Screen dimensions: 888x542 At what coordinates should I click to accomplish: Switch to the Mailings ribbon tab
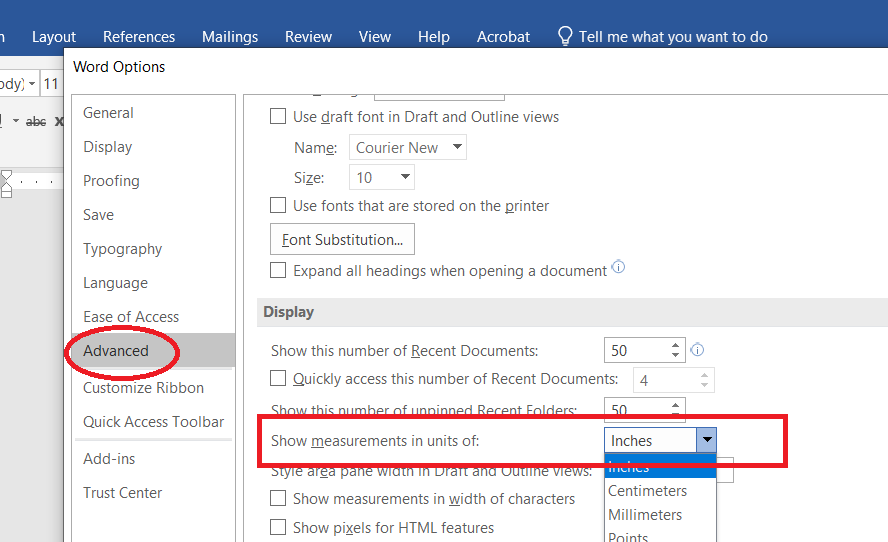click(230, 36)
